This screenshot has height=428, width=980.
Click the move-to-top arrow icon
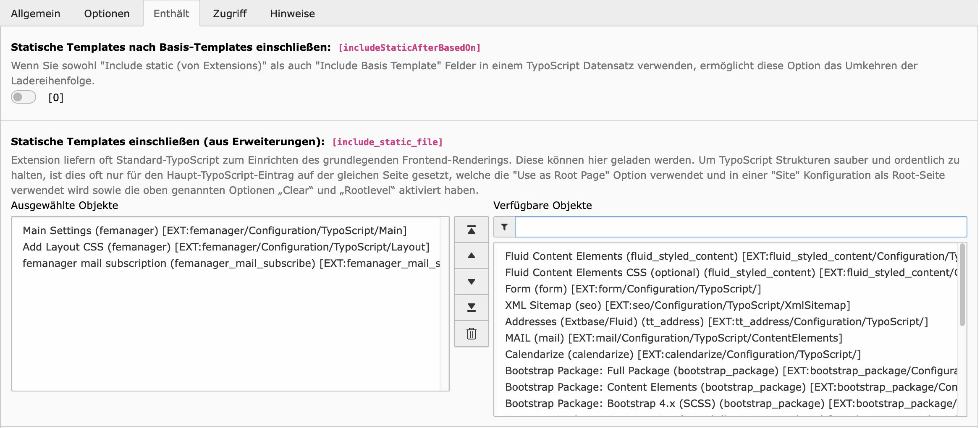tap(471, 230)
